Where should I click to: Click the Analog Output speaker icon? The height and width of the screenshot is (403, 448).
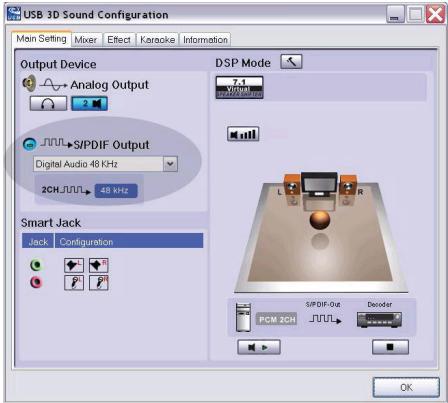click(x=29, y=83)
